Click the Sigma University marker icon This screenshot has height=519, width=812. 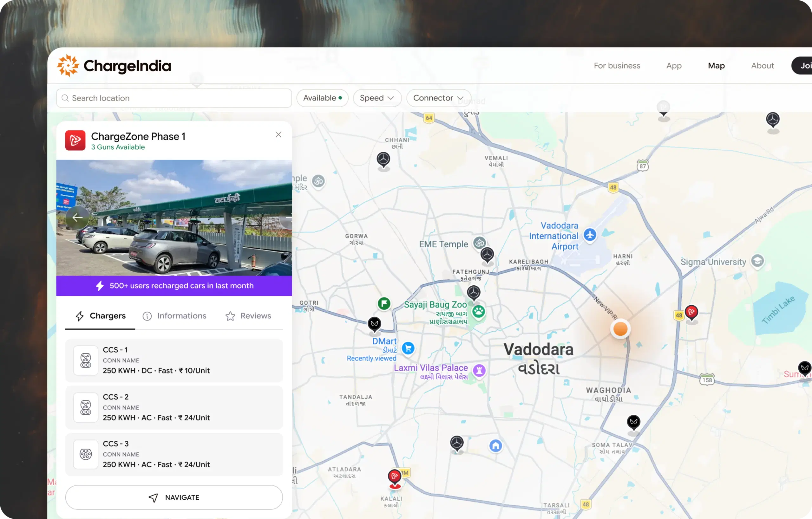(757, 261)
